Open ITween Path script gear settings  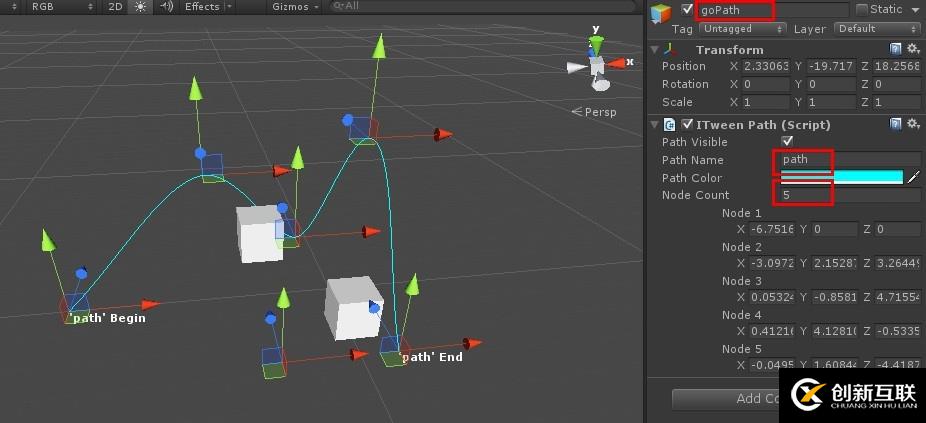(912, 124)
